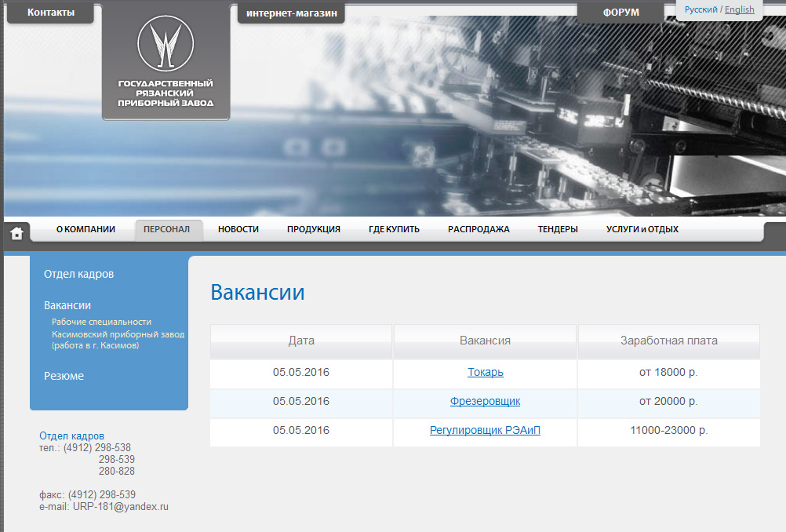Open the НОВОСТИ menu item
The height and width of the screenshot is (532, 786).
(x=238, y=229)
